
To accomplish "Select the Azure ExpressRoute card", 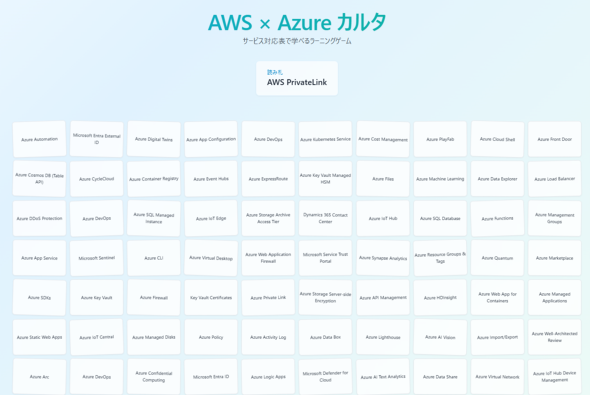I will point(268,179).
